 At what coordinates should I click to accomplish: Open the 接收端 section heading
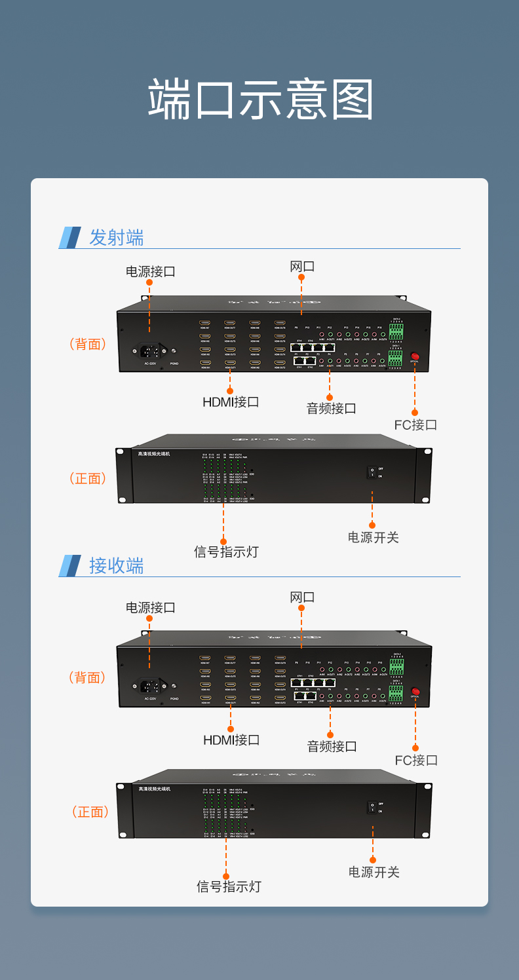(x=116, y=565)
